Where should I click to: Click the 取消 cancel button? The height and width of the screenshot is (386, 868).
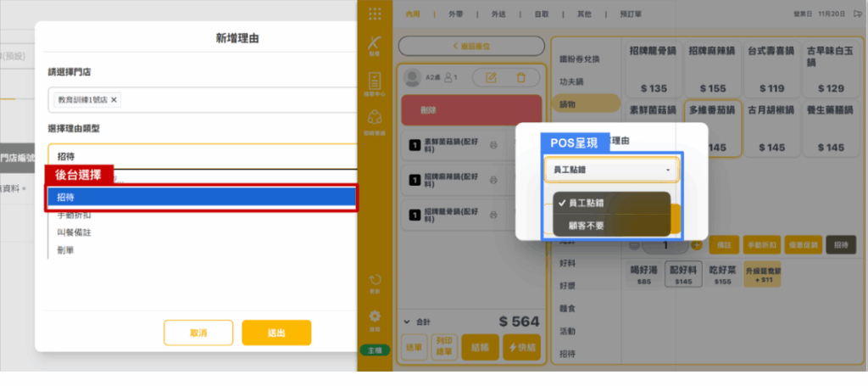coord(198,333)
